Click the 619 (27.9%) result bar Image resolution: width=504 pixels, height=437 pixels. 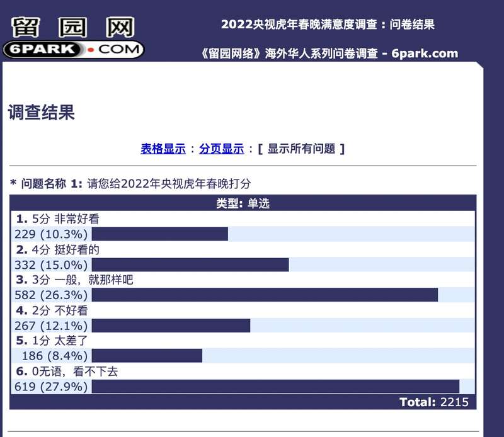pyautogui.click(x=275, y=387)
